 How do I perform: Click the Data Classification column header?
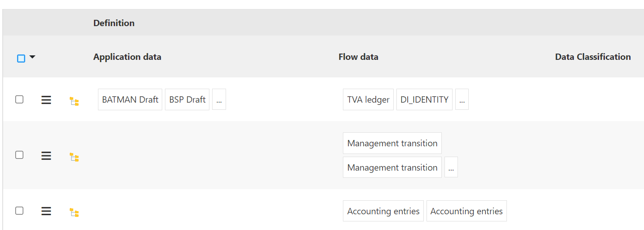(593, 57)
